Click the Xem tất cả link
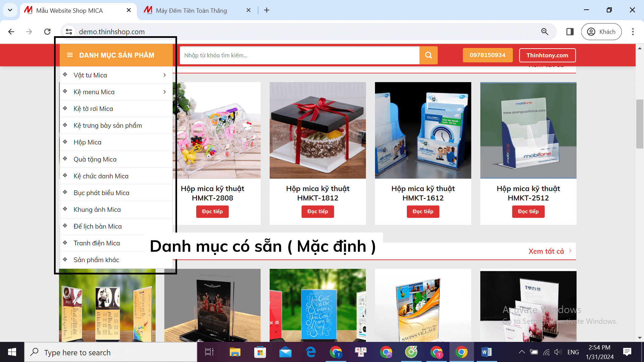The height and width of the screenshot is (362, 644). point(546,251)
